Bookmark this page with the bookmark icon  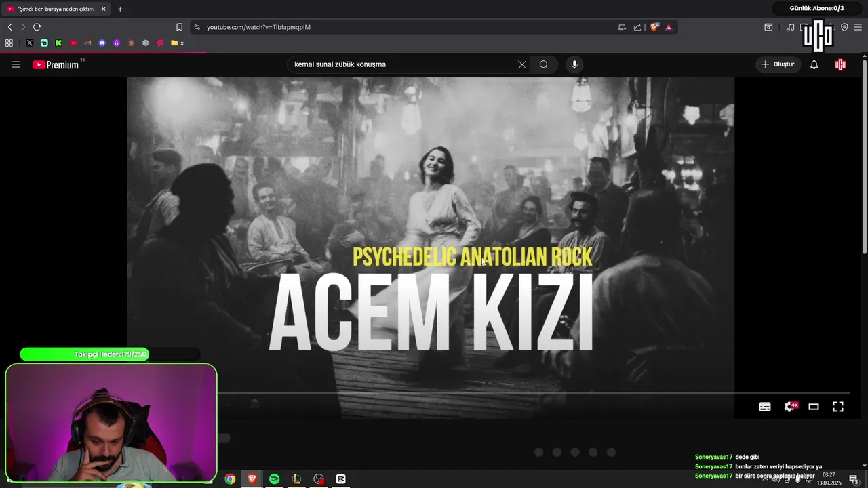point(179,27)
